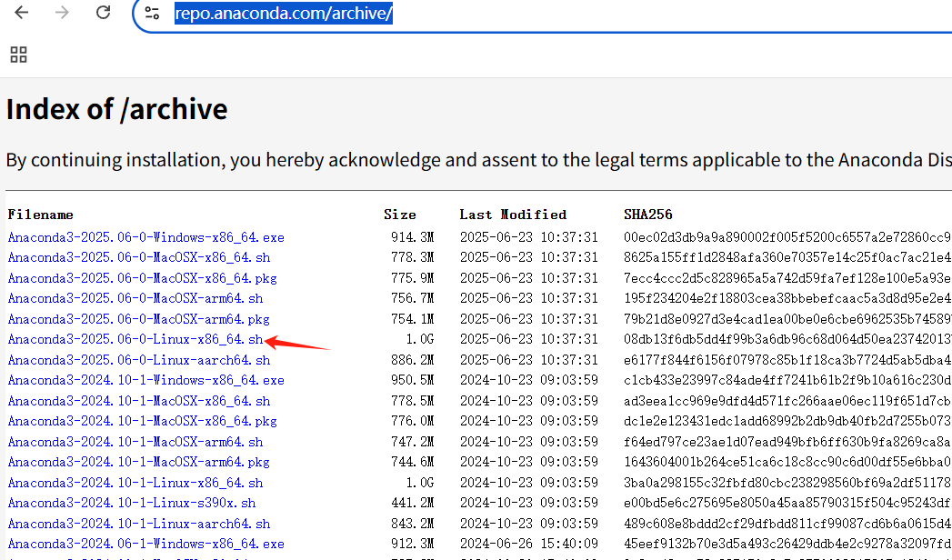The height and width of the screenshot is (560, 952).
Task: Download Anaconda3-2025.06-0-MacOSX-arm64.sh
Action: 135,298
